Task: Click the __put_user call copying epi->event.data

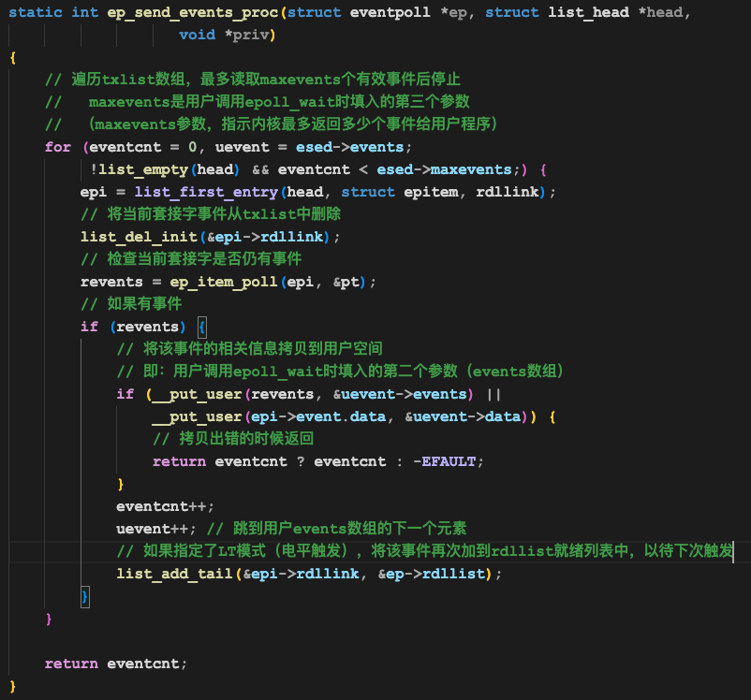Action: pyautogui.click(x=197, y=416)
